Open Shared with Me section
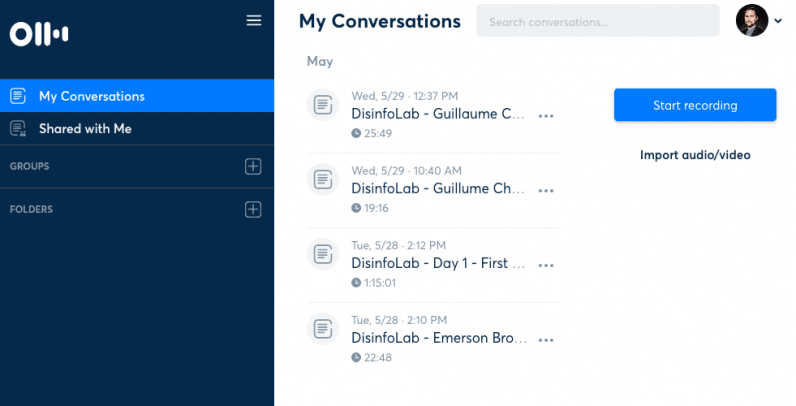Screen dimensions: 796x406 coord(85,128)
